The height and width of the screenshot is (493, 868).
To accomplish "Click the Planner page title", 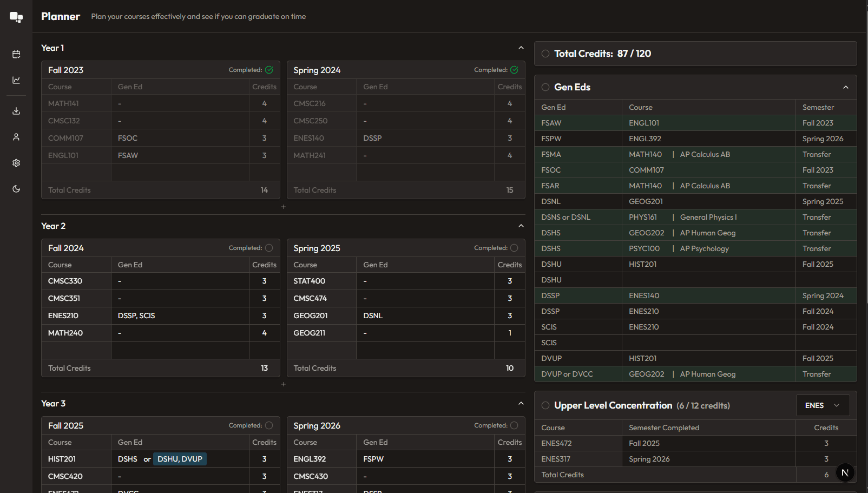I will point(61,16).
